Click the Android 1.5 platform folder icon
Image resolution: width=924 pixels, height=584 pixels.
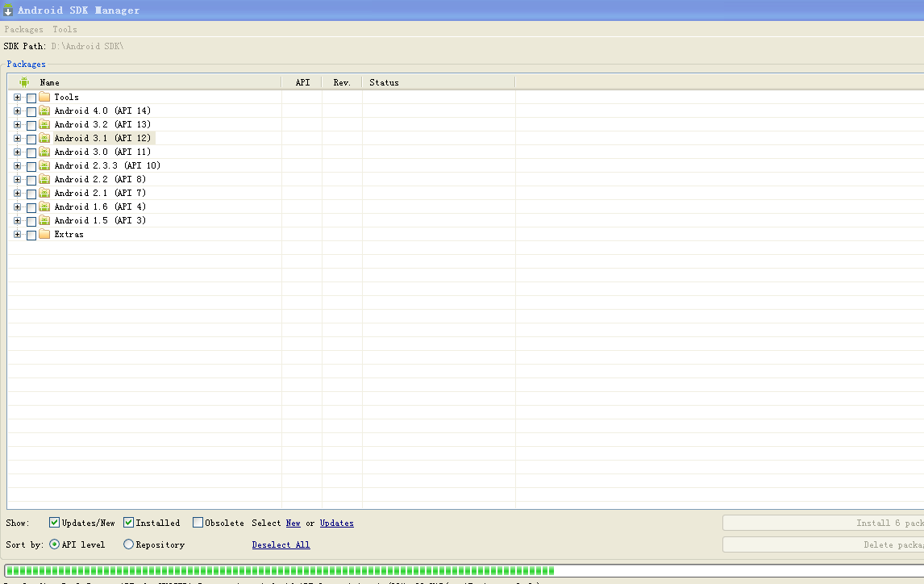pos(44,220)
